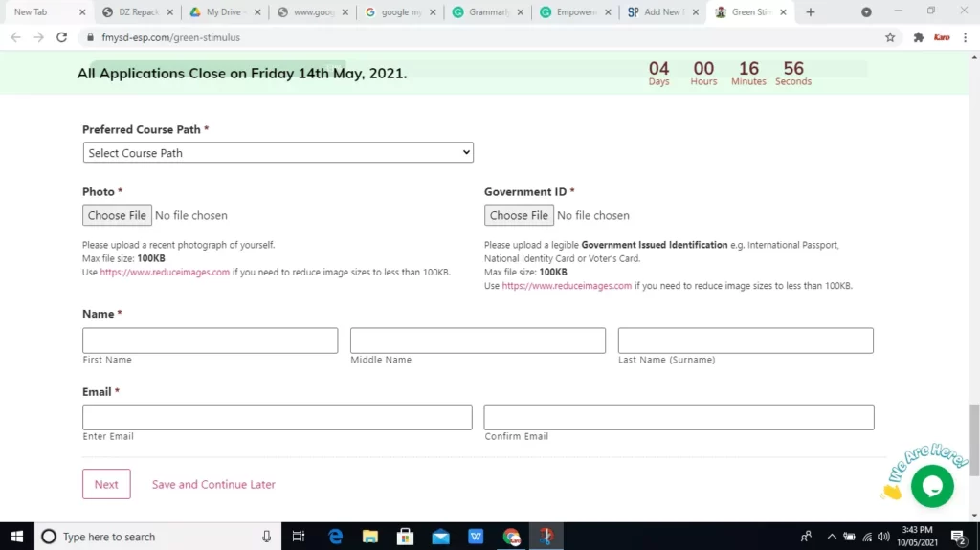The image size is (980, 550).
Task: Open File Explorer from taskbar
Action: coord(370,537)
